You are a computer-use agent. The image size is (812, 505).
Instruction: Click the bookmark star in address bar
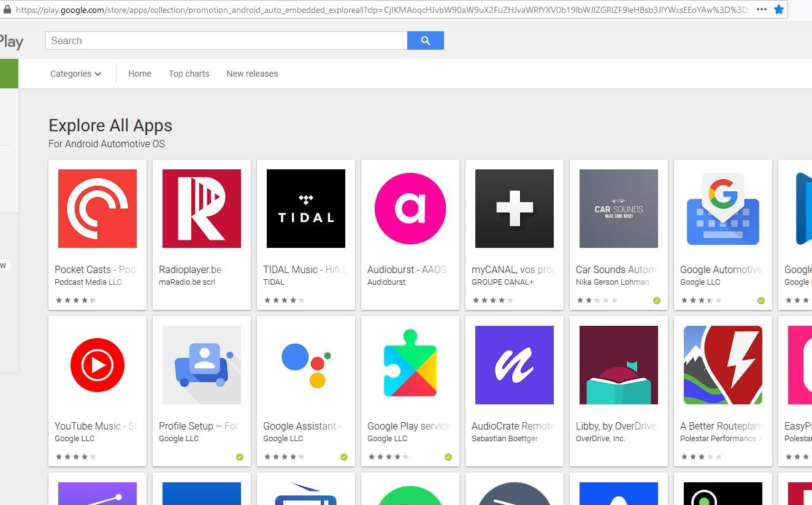pyautogui.click(x=779, y=9)
